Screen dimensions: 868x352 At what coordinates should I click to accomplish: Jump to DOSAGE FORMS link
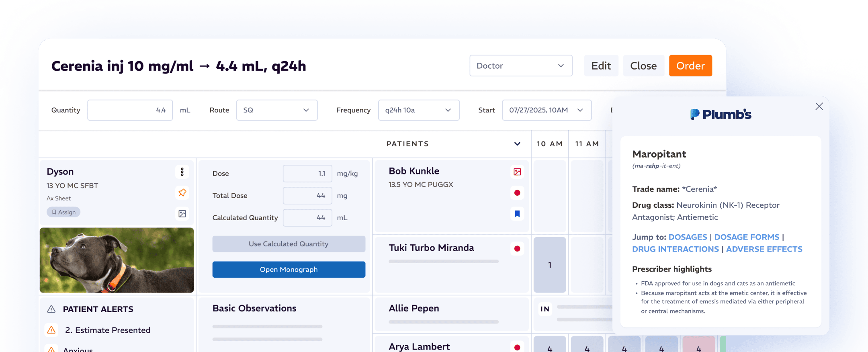tap(747, 237)
